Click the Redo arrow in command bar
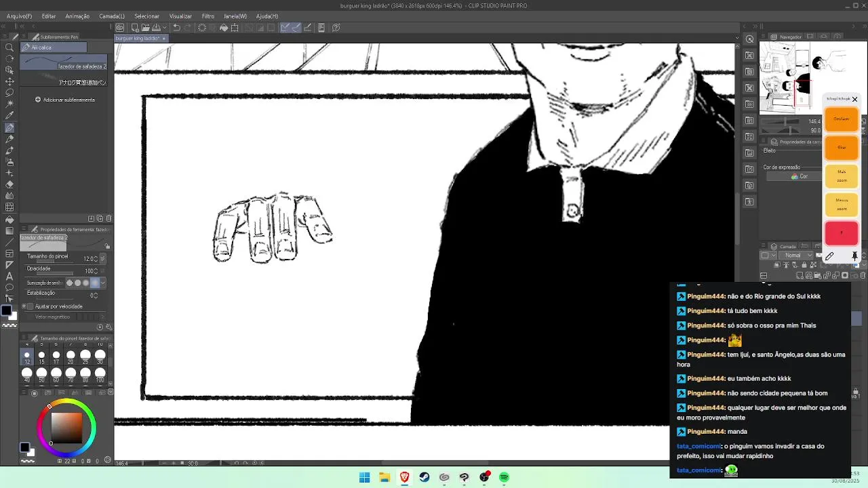868x488 pixels. pyautogui.click(x=187, y=28)
